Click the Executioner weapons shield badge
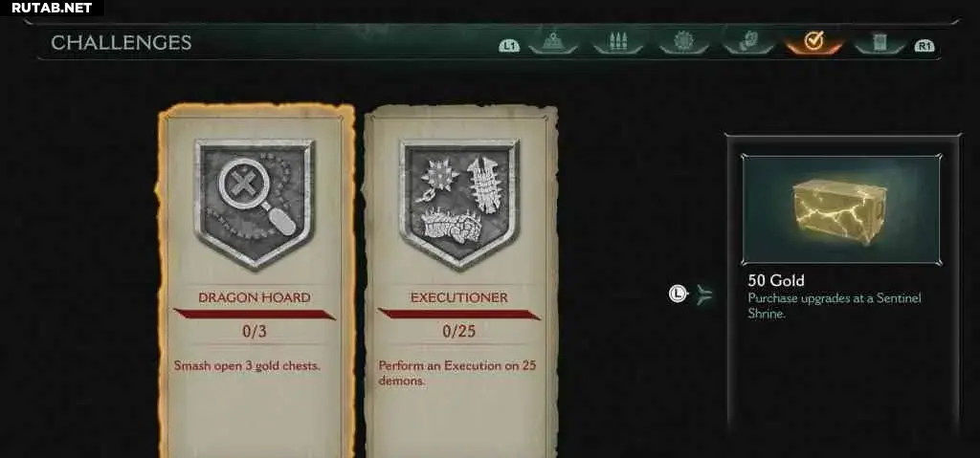 458,203
